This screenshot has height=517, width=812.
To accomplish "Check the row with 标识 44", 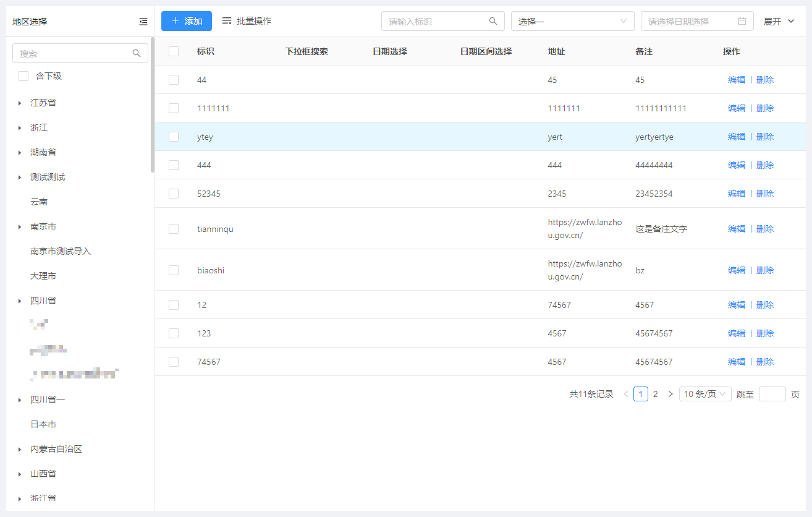I will pos(174,80).
